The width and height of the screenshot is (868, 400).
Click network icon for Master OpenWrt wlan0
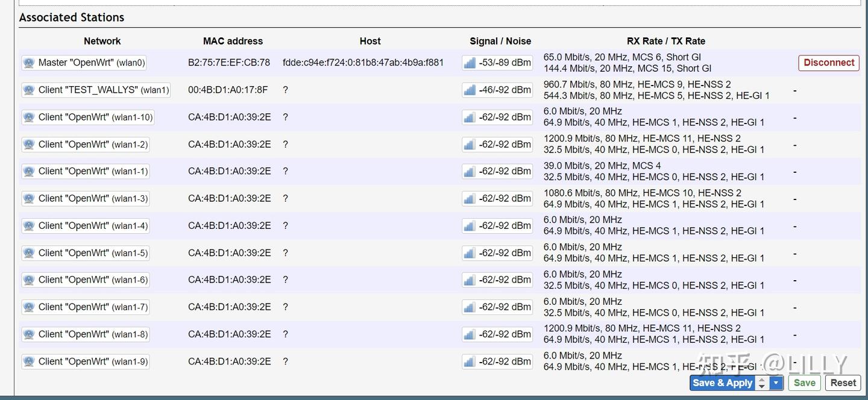(x=28, y=63)
